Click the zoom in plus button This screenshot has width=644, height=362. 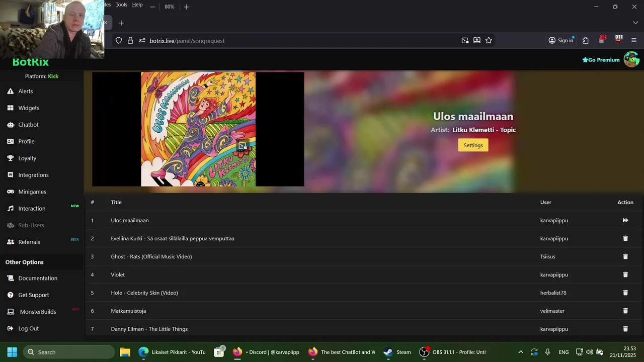[186, 7]
